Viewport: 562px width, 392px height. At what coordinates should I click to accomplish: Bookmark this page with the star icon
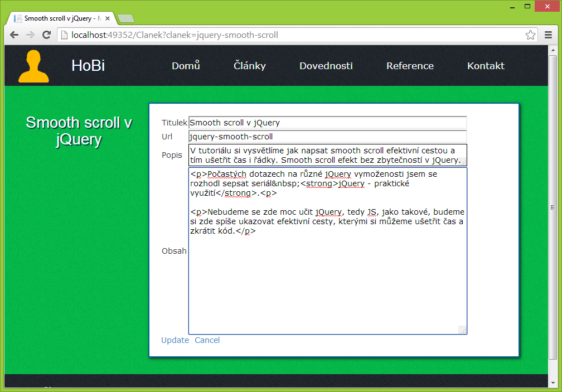(531, 34)
